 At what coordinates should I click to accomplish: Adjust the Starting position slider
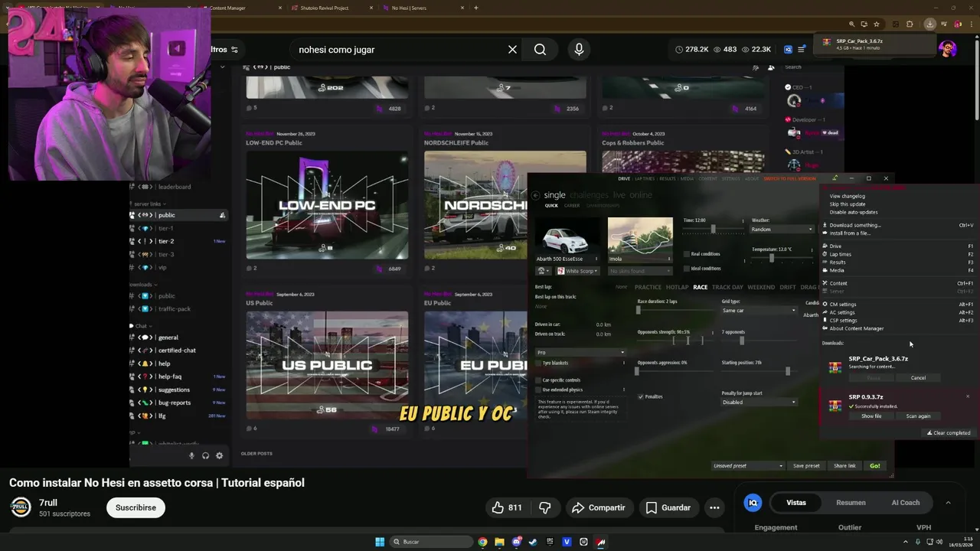[758, 371]
